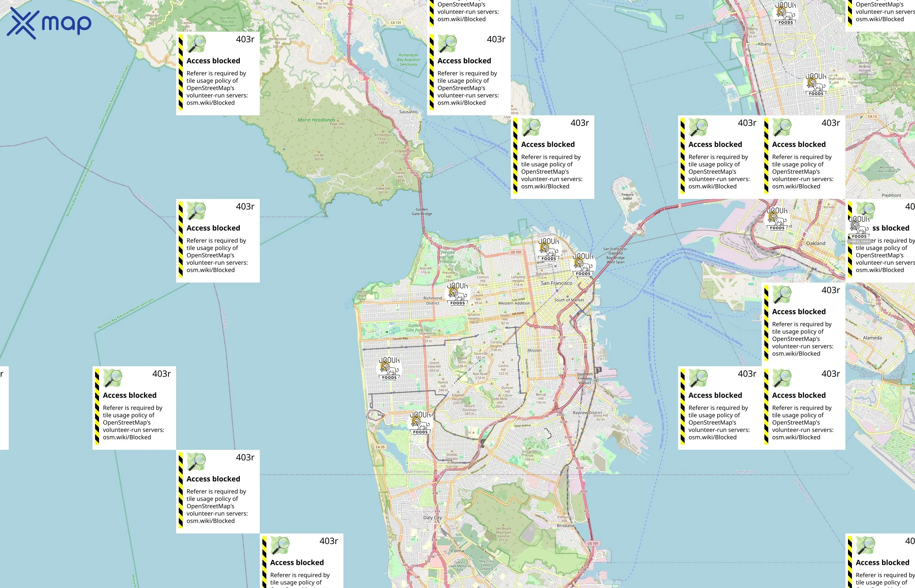Viewport: 915px width, 588px height.
Task: Select the CA 35 highway shield
Action: (380, 447)
